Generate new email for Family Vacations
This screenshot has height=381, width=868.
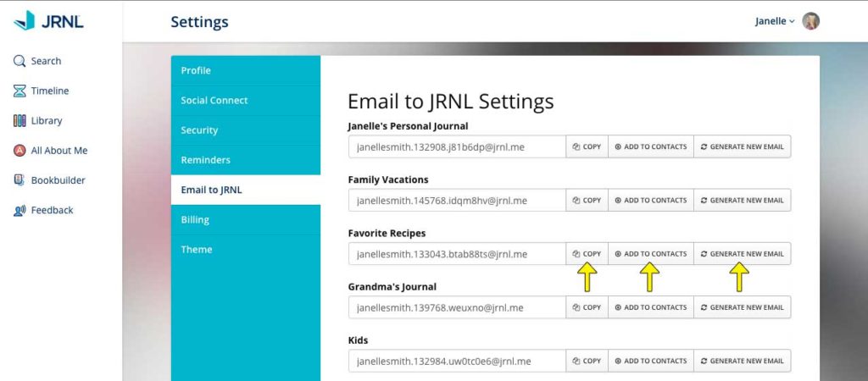[743, 200]
